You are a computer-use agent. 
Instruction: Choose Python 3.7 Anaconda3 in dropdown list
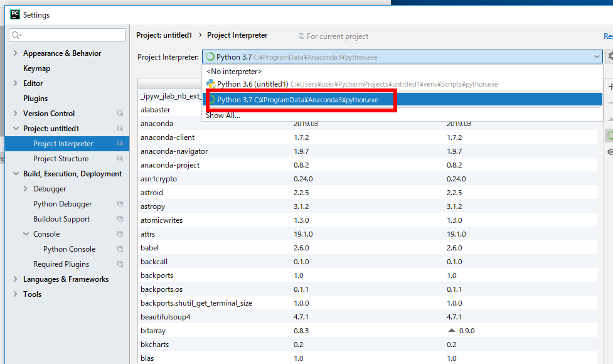402,100
